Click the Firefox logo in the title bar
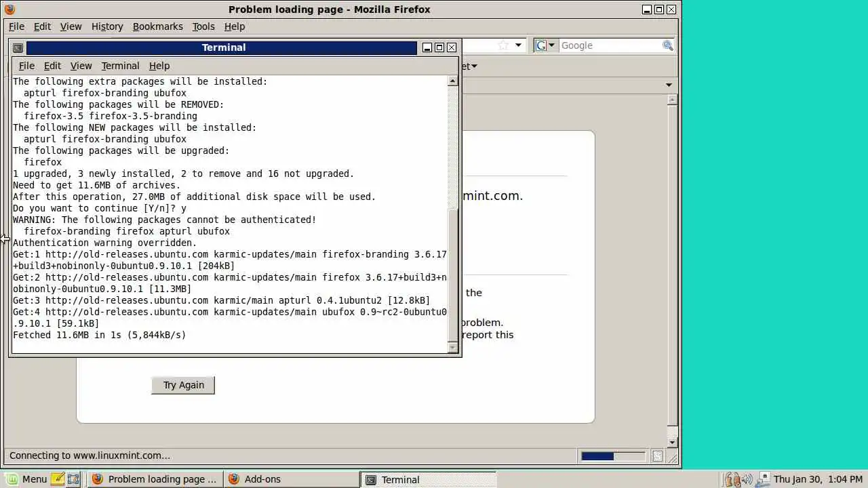Image resolution: width=868 pixels, height=488 pixels. [x=9, y=9]
